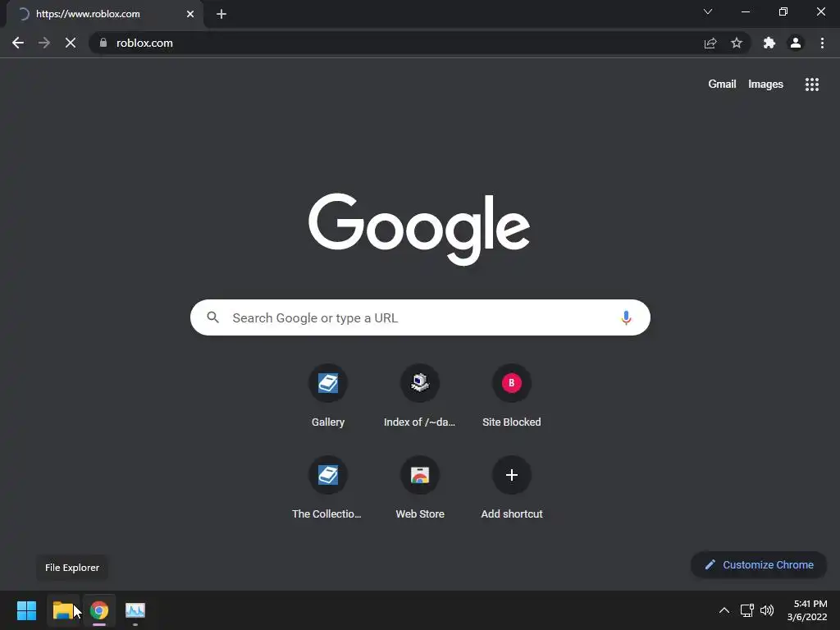Bookmark this tab with the star

point(737,43)
